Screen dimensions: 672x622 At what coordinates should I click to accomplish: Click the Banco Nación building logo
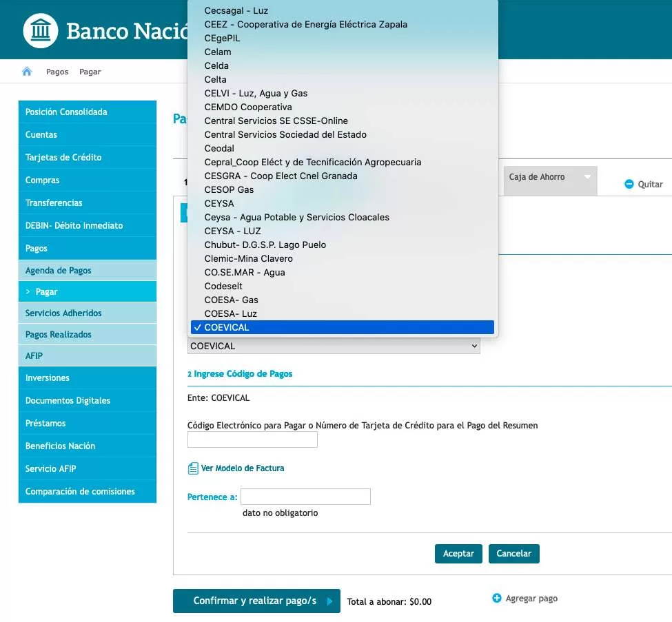pyautogui.click(x=40, y=31)
